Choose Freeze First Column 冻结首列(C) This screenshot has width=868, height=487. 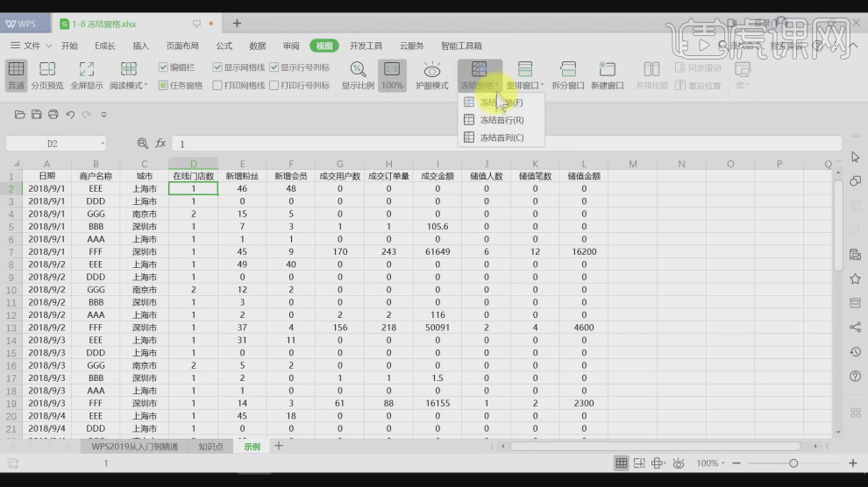(501, 138)
